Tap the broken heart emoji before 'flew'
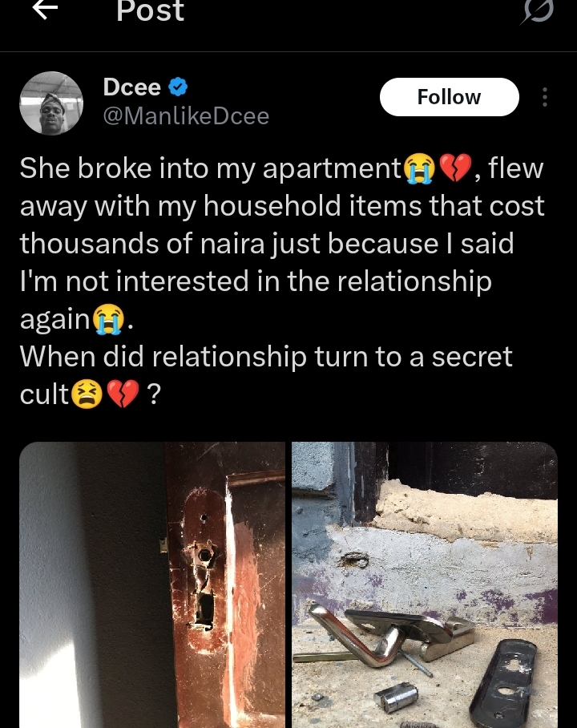This screenshot has width=577, height=728. pyautogui.click(x=455, y=168)
